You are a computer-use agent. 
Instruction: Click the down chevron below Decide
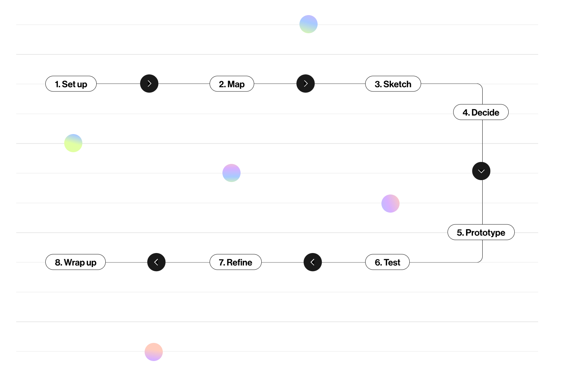[x=481, y=171]
